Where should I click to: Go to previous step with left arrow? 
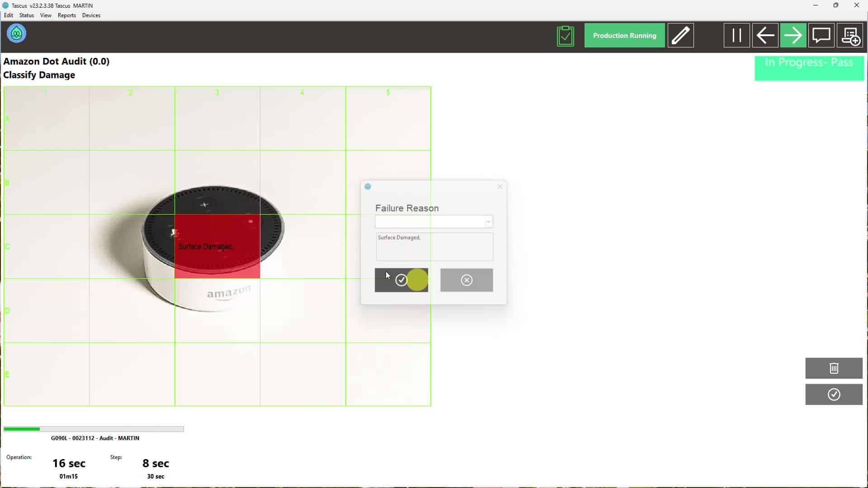coord(765,36)
